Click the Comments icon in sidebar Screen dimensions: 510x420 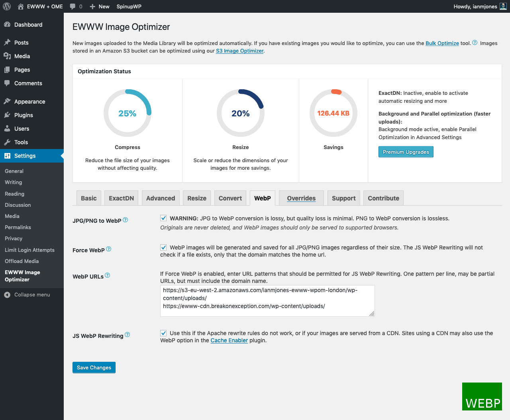pyautogui.click(x=7, y=83)
